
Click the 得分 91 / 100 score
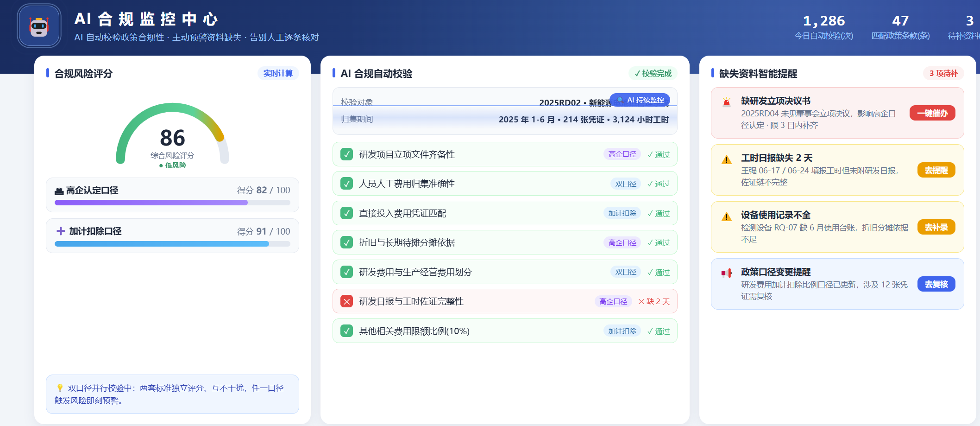tap(264, 231)
